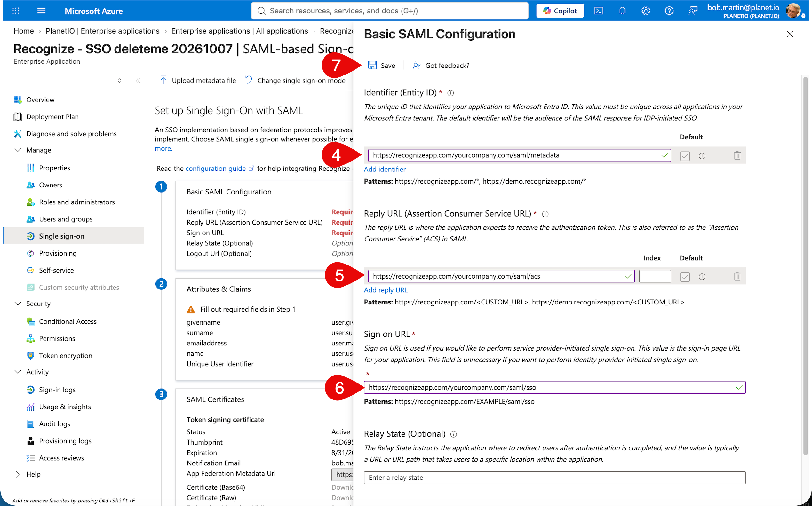Show info for Identifier (Entity ID) heading
Screen dimensions: 812x506
pos(450,93)
